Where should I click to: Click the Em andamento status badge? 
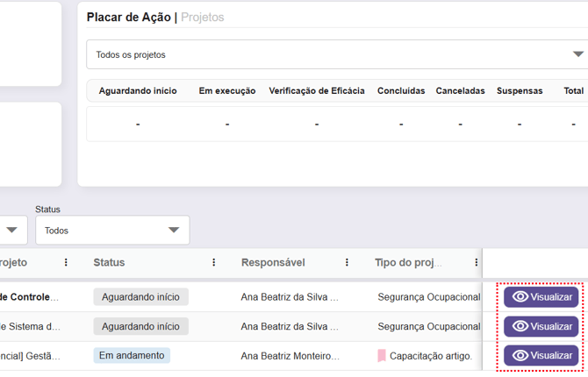[132, 356]
